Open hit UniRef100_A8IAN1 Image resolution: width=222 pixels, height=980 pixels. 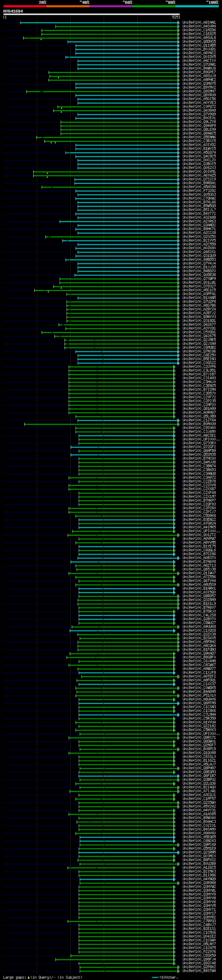(199, 23)
